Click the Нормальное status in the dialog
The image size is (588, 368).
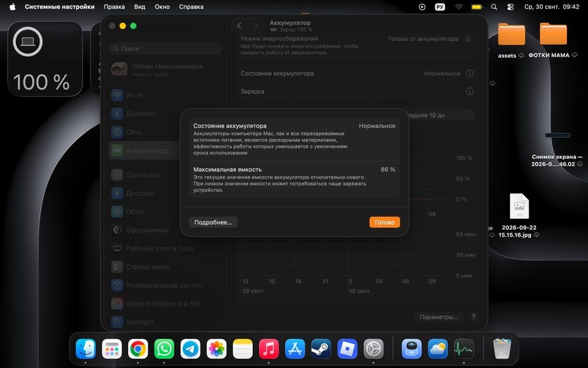[377, 126]
